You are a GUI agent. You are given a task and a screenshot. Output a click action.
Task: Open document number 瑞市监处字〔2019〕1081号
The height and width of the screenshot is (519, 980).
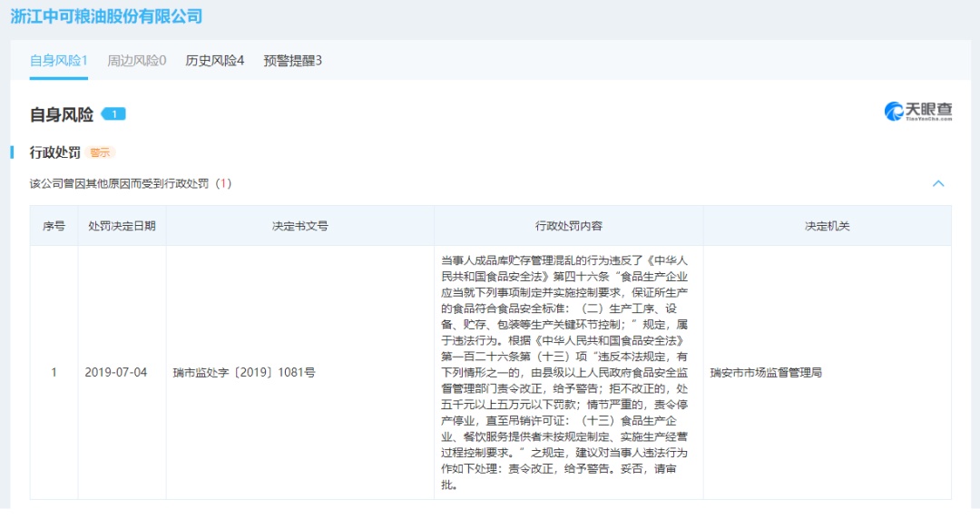coord(244,372)
